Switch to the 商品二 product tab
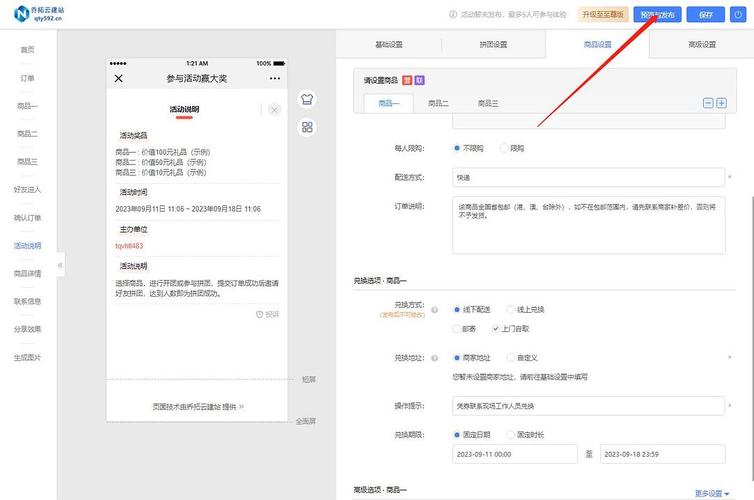Viewport: 754px width, 500px height. tap(438, 103)
